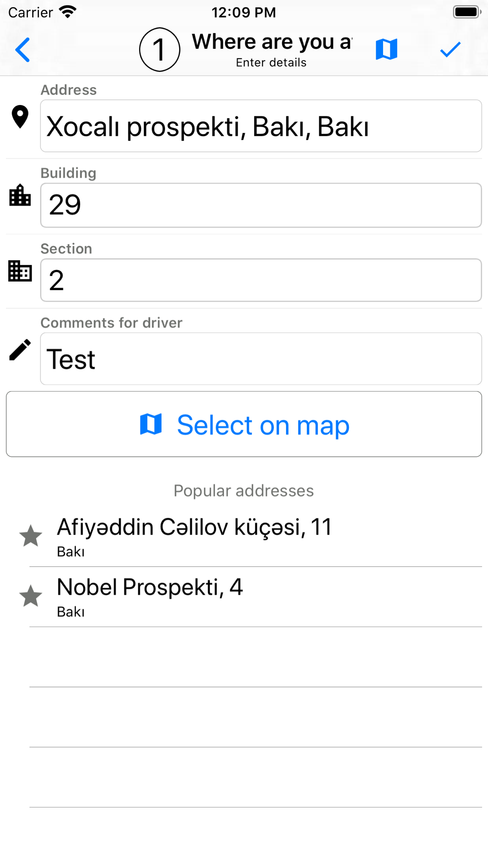Screen dimensions: 488x868
Task: Tap the Wi-Fi status bar icon
Action: (68, 12)
